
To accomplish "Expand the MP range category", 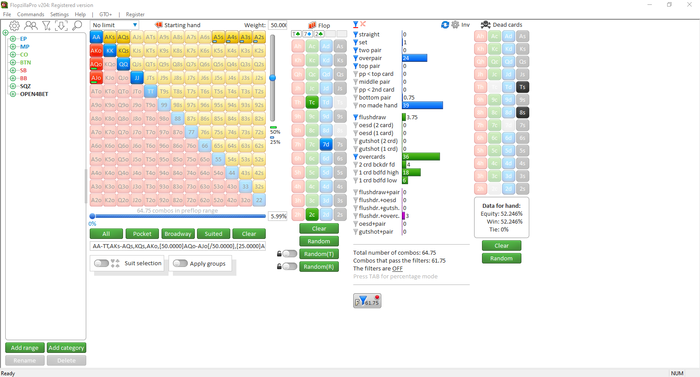I will pyautogui.click(x=13, y=46).
